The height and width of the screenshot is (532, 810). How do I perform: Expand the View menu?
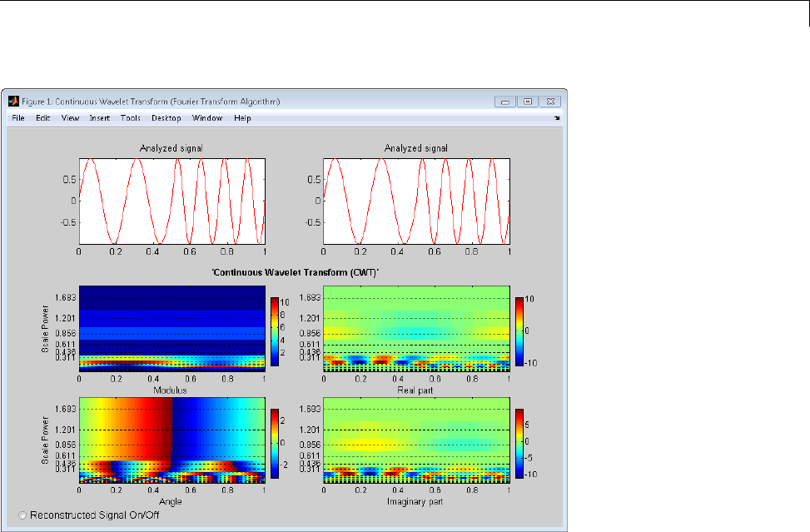coord(70,118)
